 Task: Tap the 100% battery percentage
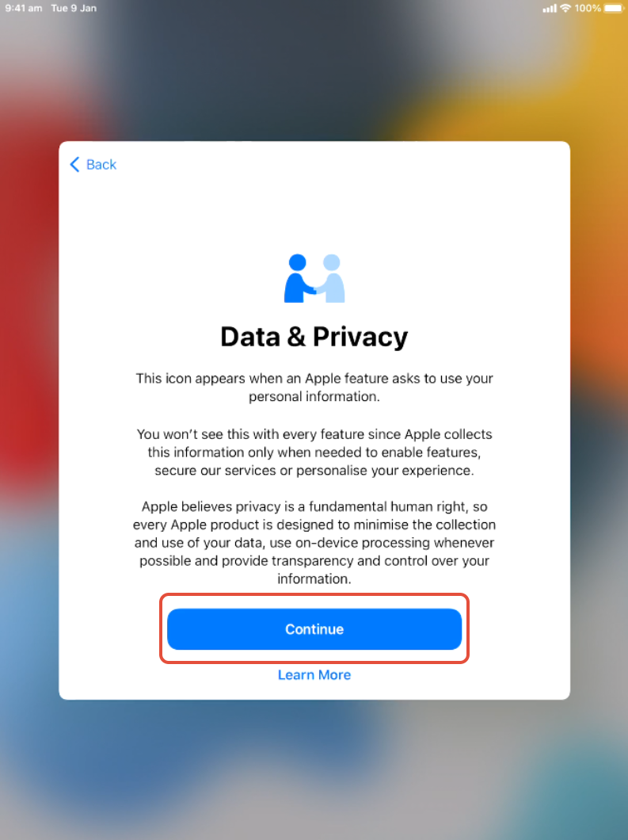click(x=588, y=8)
